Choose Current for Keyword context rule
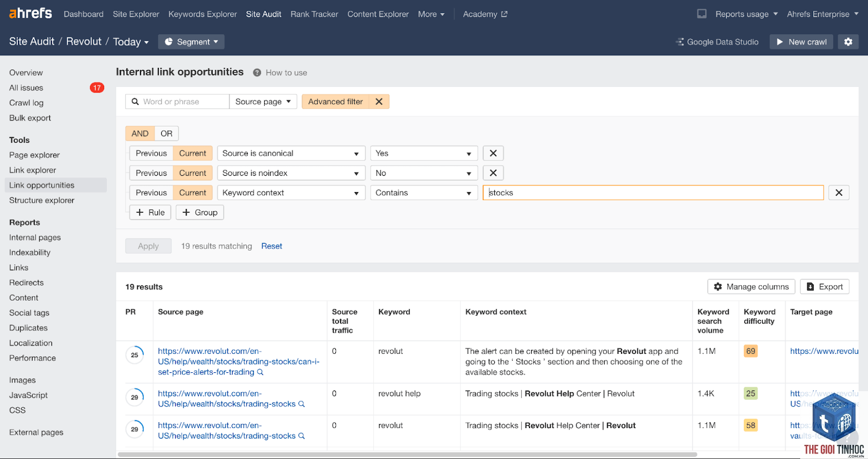868x459 pixels. click(x=193, y=193)
